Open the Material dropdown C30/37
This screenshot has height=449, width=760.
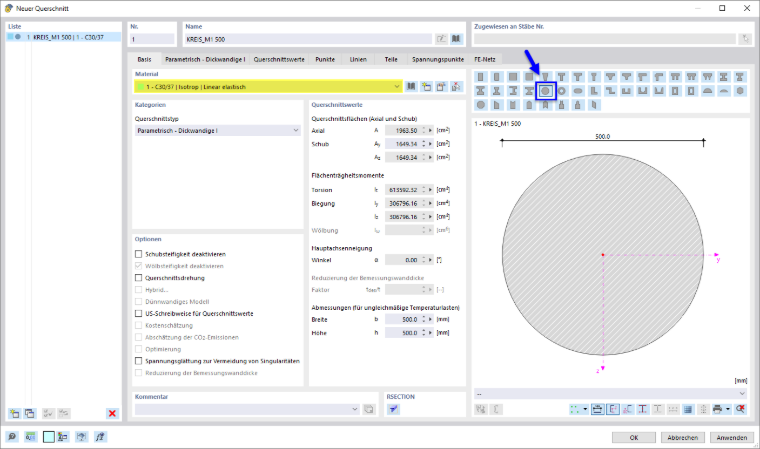pos(268,87)
